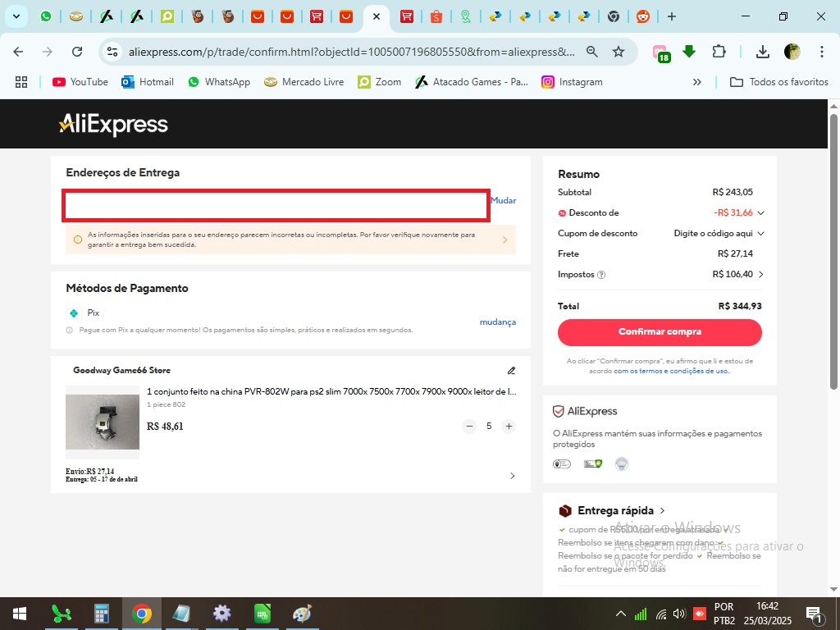Decrease the product quantity with minus
This screenshot has width=840, height=630.
click(x=469, y=427)
